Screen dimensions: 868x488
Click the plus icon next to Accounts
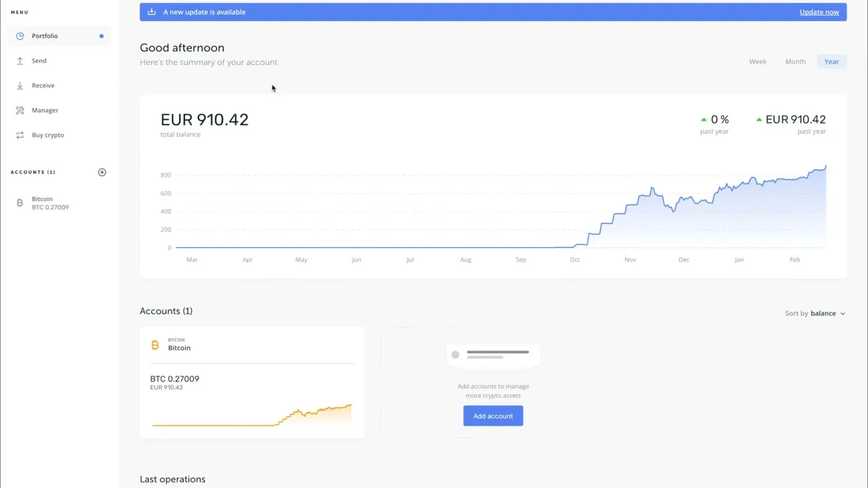point(102,171)
